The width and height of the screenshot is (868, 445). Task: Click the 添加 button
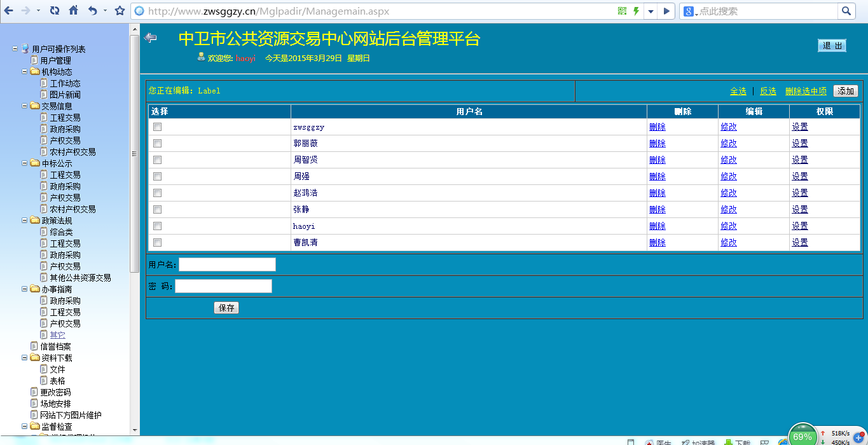[846, 91]
